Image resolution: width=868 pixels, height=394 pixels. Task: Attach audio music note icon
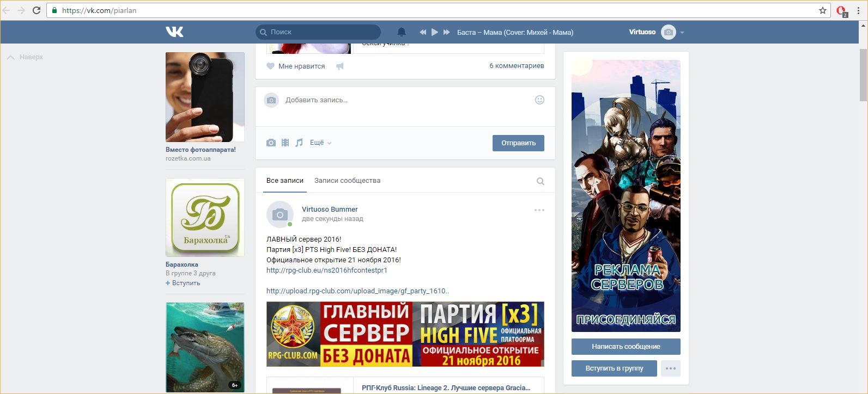click(x=299, y=143)
